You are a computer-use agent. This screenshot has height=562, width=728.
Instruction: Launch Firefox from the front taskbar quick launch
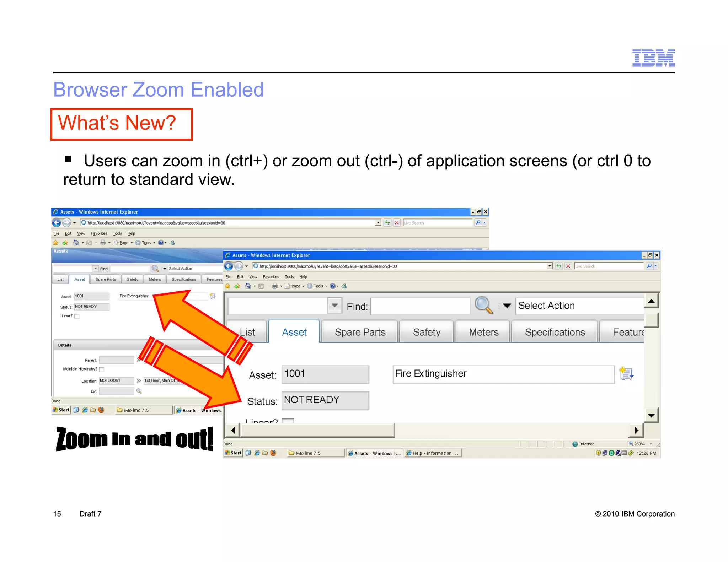point(273,453)
